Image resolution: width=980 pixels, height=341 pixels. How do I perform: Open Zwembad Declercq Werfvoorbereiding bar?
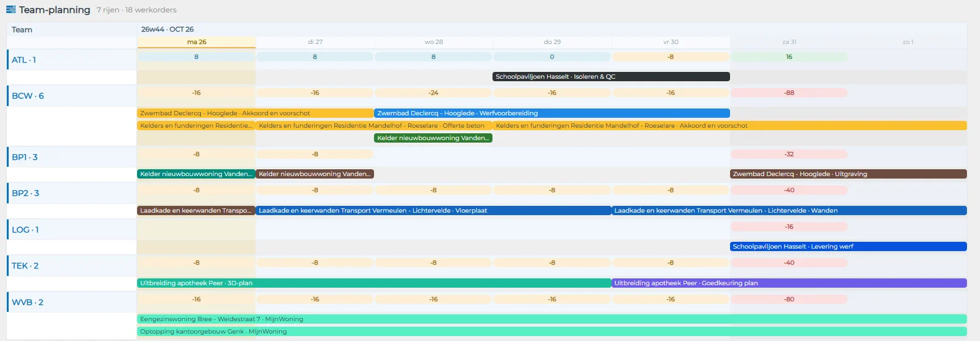[552, 113]
